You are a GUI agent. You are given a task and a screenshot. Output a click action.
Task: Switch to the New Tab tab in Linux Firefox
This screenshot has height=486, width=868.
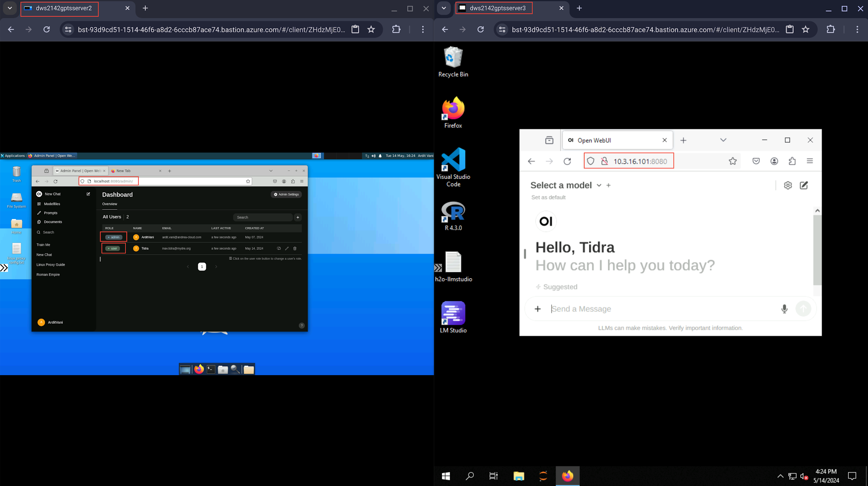coord(136,171)
